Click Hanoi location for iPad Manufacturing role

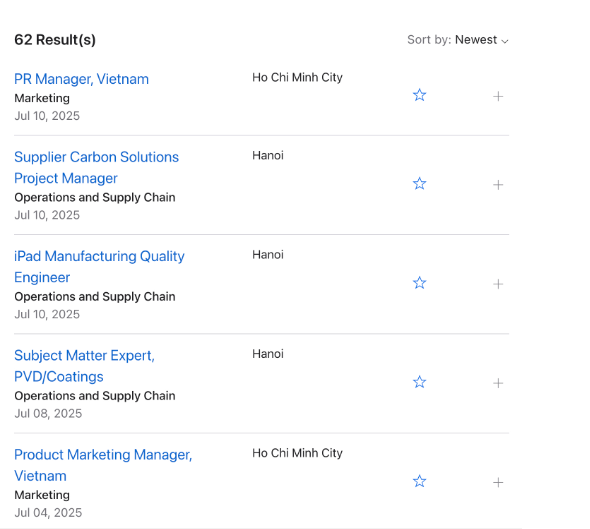268,254
